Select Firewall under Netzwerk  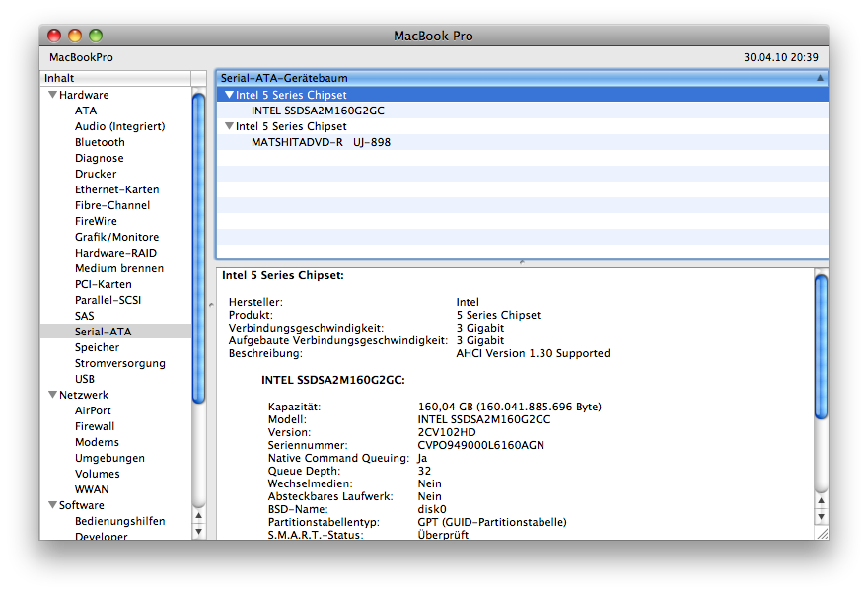tap(95, 426)
